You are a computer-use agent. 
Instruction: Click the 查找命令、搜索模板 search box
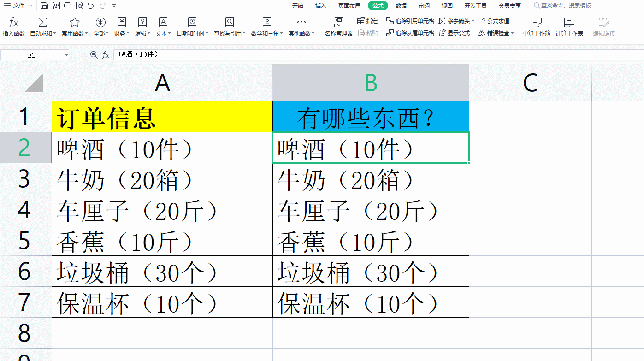(562, 6)
